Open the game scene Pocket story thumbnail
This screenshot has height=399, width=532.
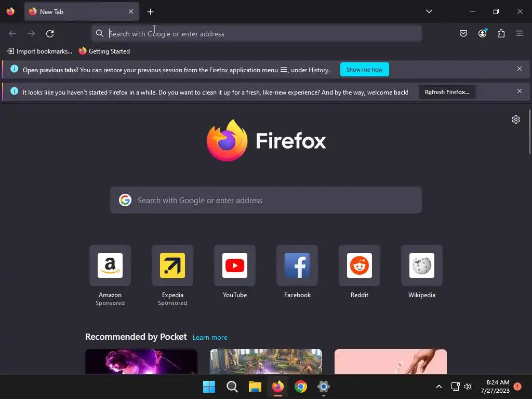pyautogui.click(x=266, y=362)
